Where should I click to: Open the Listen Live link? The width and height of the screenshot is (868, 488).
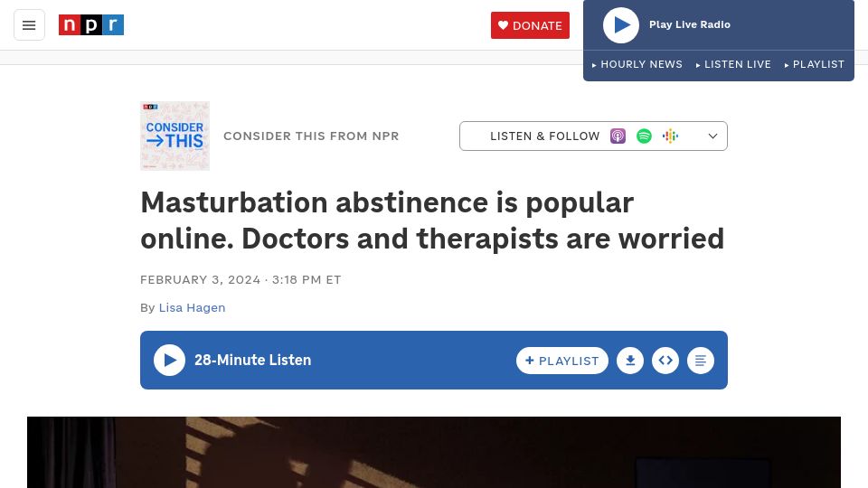click(733, 64)
